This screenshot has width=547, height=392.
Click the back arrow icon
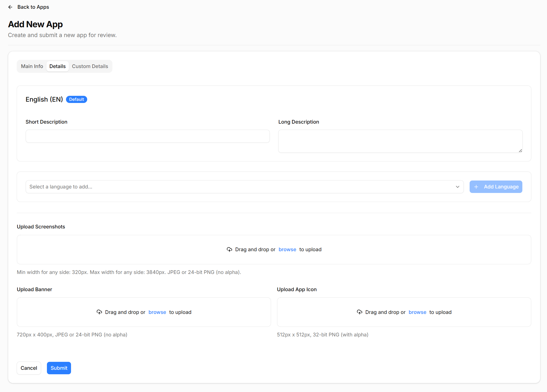pyautogui.click(x=10, y=7)
